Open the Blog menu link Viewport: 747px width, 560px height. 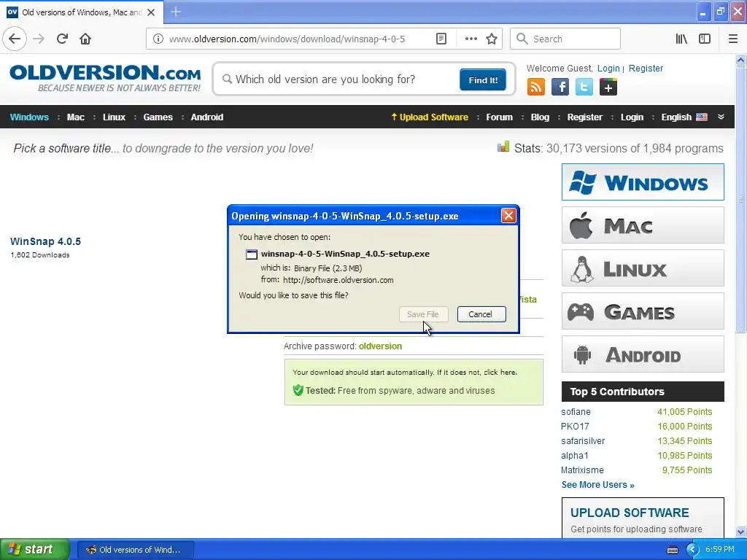pyautogui.click(x=540, y=117)
